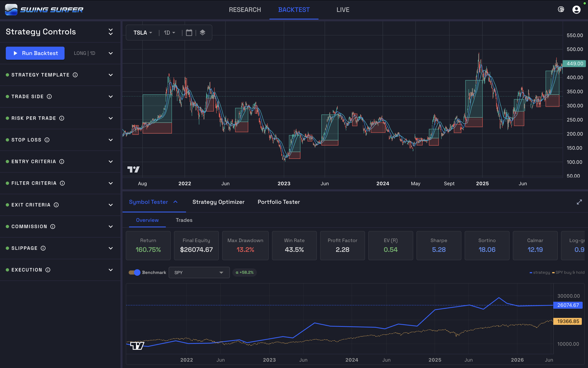Click the Return 160.75% metric card

click(x=148, y=245)
